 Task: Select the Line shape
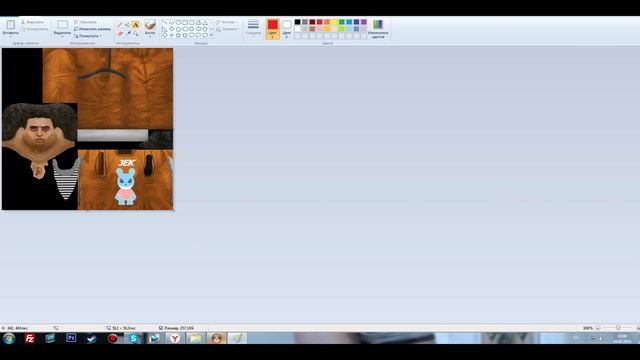[x=164, y=22]
